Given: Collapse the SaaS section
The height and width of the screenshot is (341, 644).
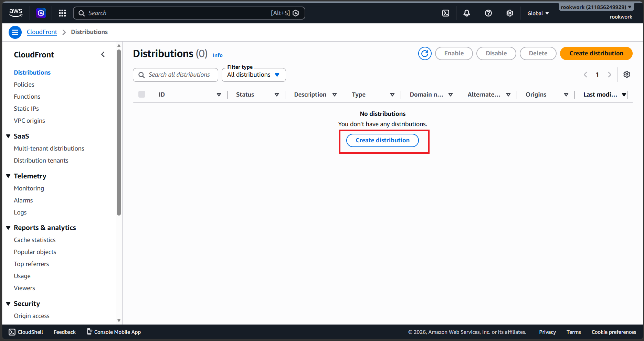Looking at the screenshot, I should click(x=8, y=136).
